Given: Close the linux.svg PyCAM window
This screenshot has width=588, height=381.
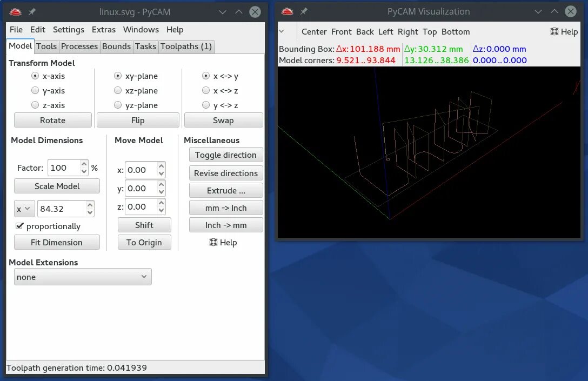Looking at the screenshot, I should tap(255, 12).
